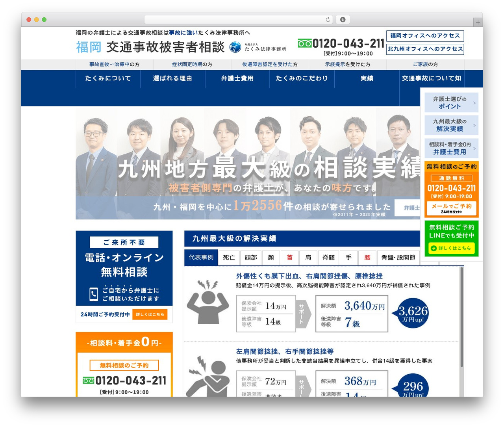
Task: Select 後遺障害認定を受けた方 link
Action: click(x=270, y=64)
